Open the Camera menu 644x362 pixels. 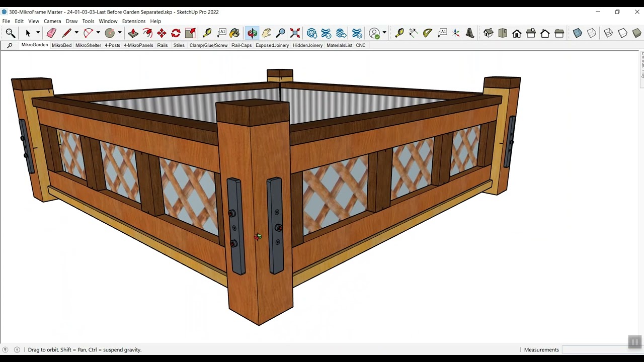[52, 21]
